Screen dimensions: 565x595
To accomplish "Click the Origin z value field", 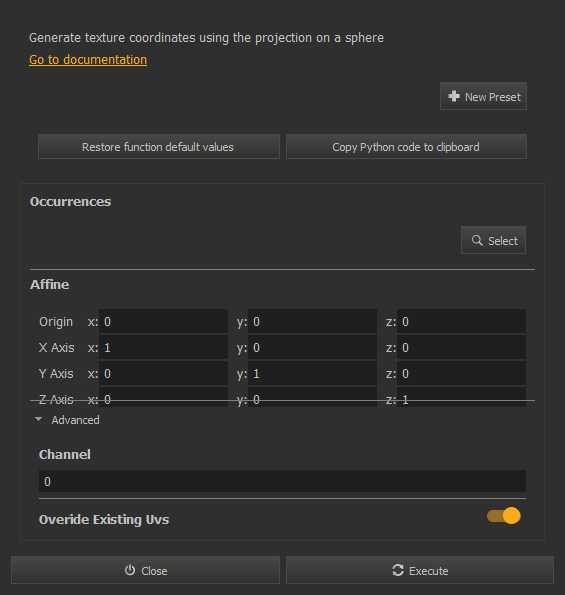I will 461,321.
